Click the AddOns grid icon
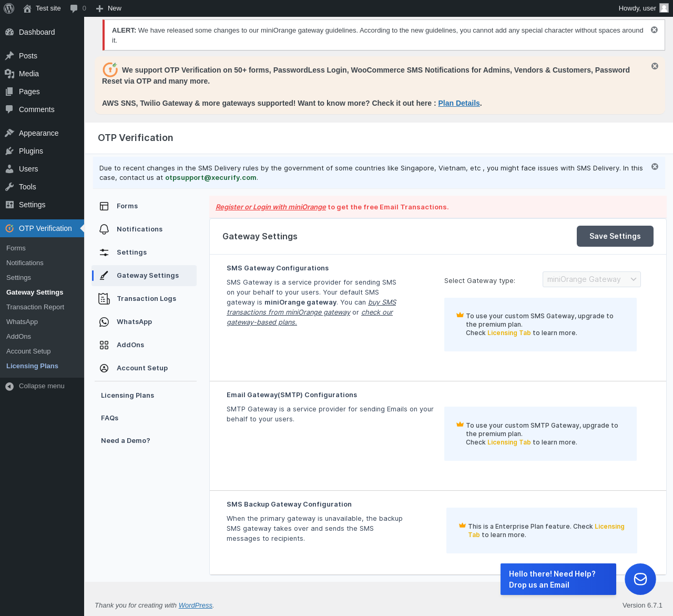 click(x=104, y=345)
